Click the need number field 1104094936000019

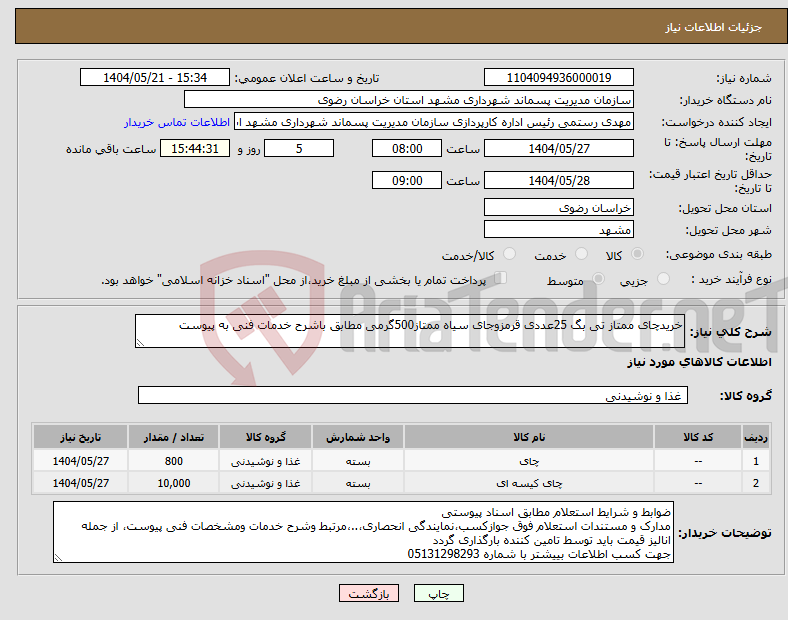[558, 77]
